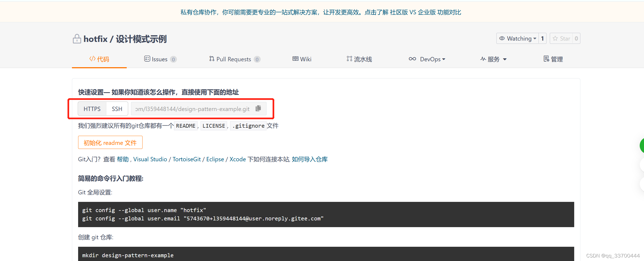Click the Issues tab icon

(x=147, y=59)
